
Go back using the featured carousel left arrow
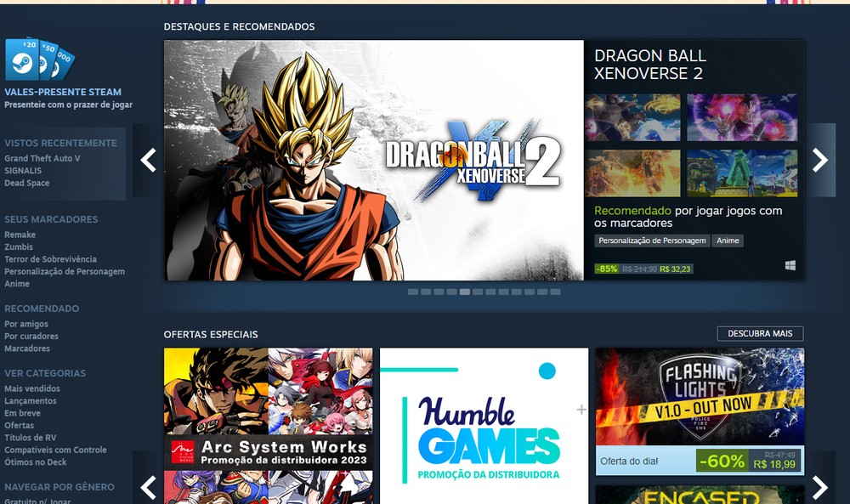tap(148, 159)
